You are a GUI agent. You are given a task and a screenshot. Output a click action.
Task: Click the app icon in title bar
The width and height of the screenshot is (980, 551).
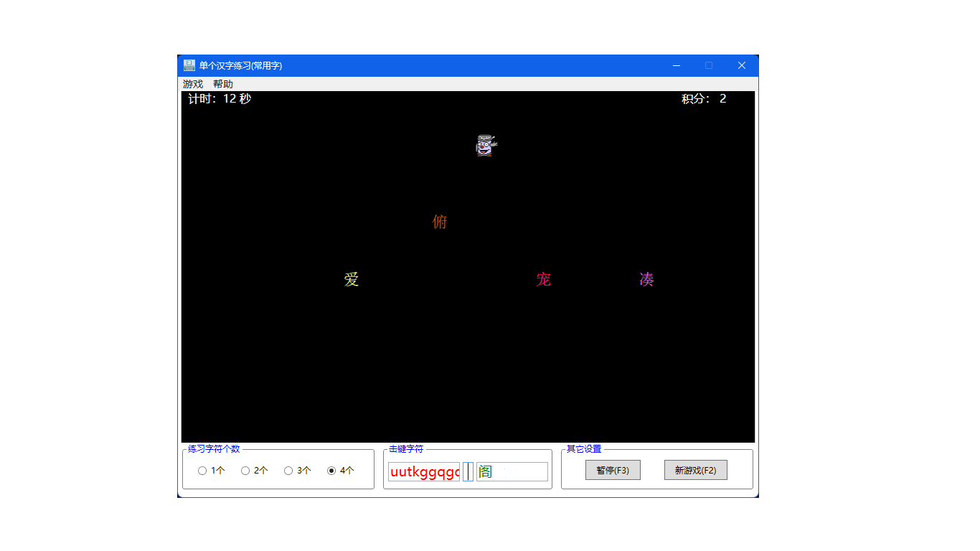pyautogui.click(x=189, y=65)
